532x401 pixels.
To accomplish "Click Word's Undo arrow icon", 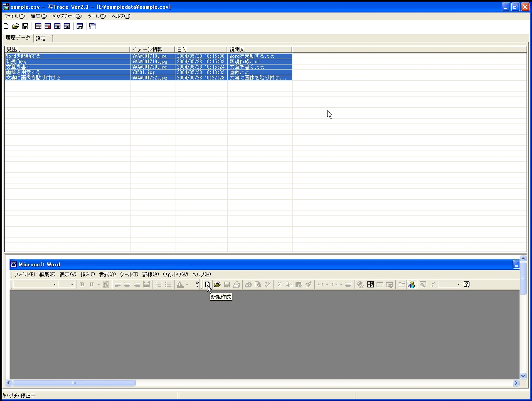I will click(x=320, y=285).
